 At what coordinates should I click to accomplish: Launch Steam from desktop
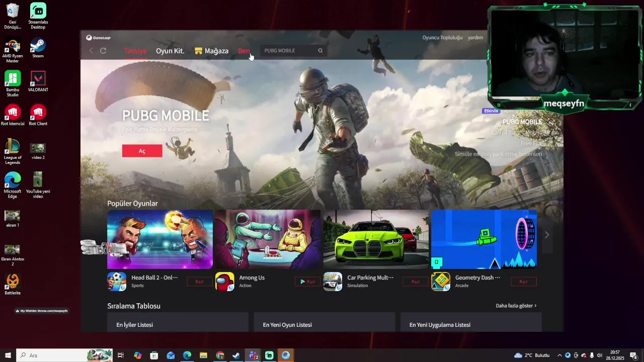point(38,48)
